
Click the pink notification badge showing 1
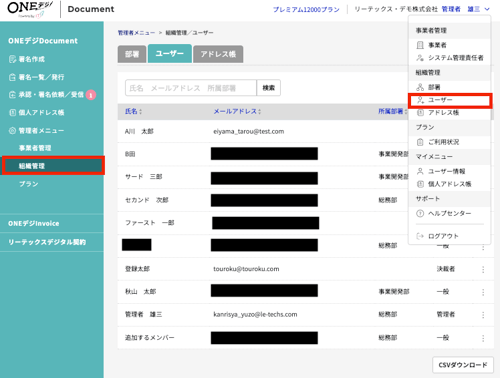pyautogui.click(x=91, y=95)
